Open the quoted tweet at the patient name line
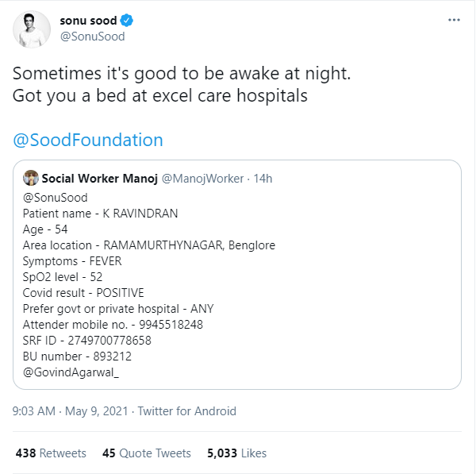The height and width of the screenshot is (474, 476). (x=100, y=213)
